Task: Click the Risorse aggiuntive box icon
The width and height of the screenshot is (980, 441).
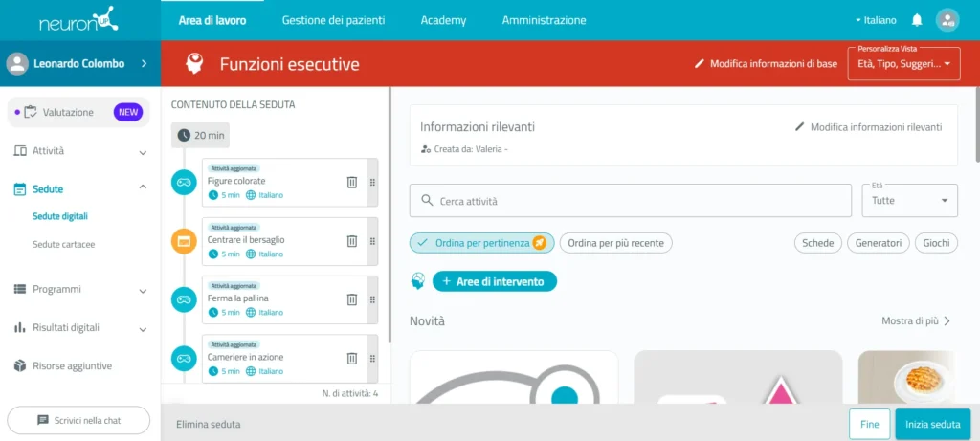Action: [20, 365]
